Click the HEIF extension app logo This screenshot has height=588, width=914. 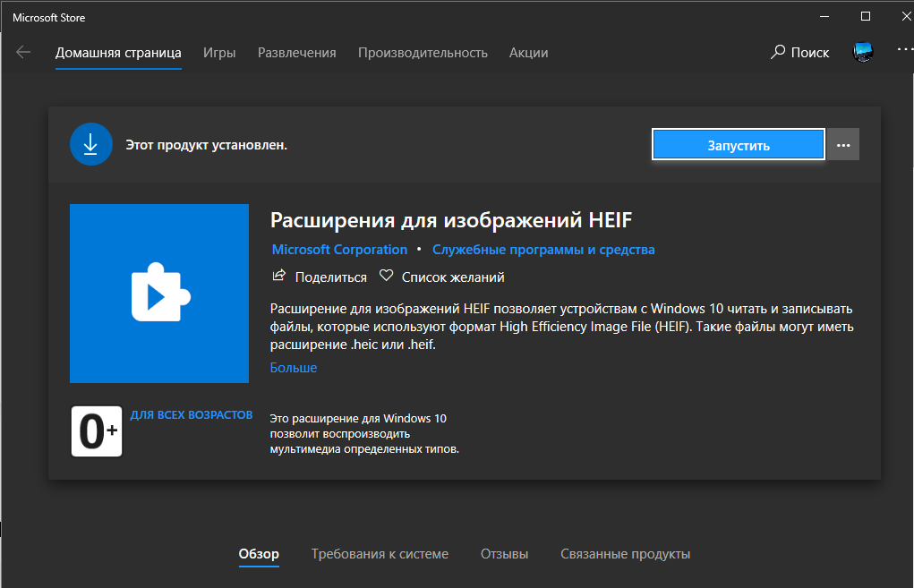pos(159,294)
